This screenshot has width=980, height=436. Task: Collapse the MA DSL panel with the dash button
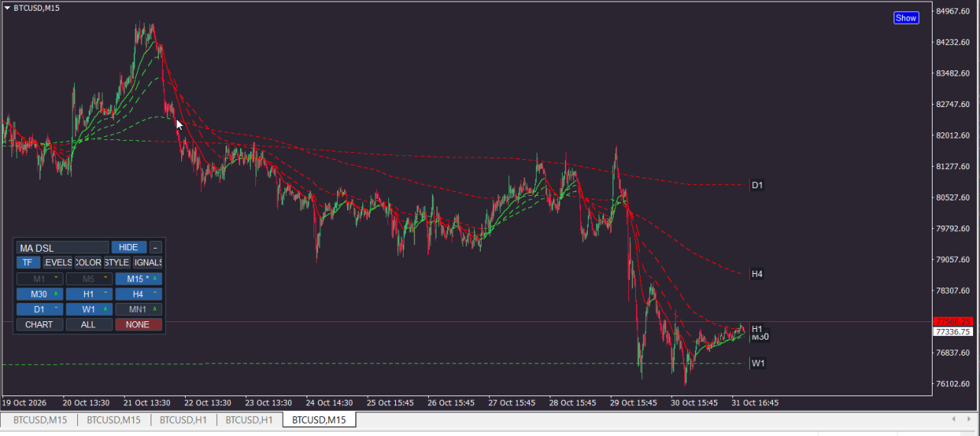pos(155,247)
